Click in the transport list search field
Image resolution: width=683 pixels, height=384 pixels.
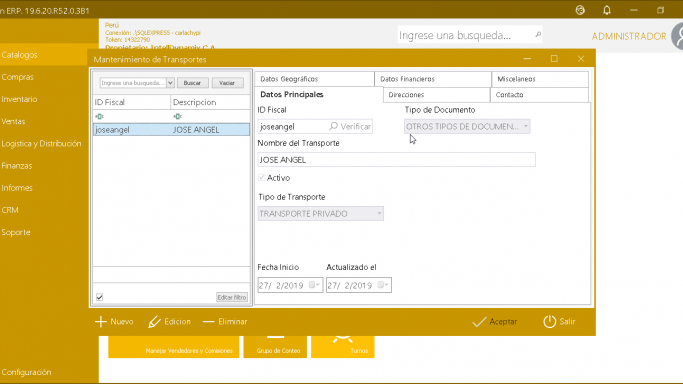click(x=133, y=83)
